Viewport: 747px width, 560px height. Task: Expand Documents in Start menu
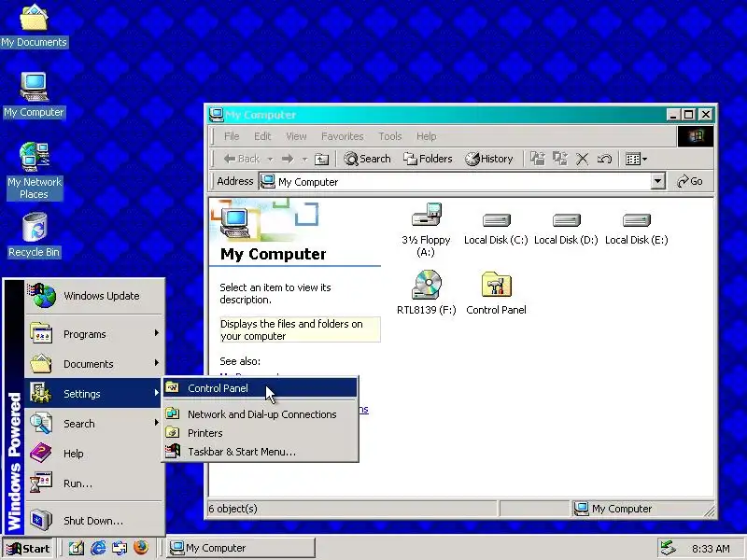click(94, 364)
